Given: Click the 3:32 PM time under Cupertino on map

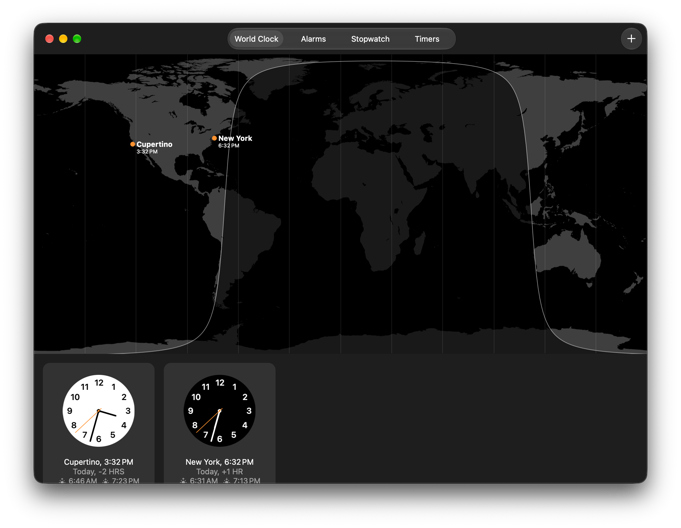Looking at the screenshot, I should click(x=147, y=152).
